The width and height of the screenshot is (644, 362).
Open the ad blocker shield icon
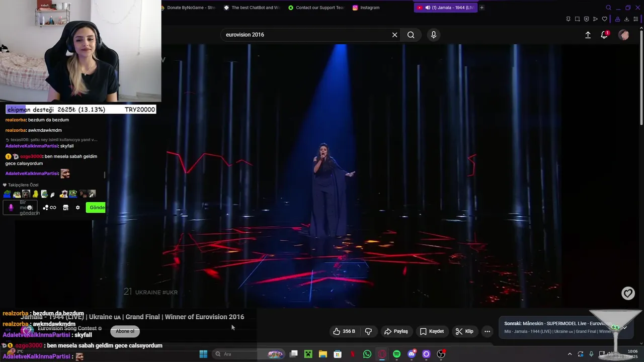point(586,19)
